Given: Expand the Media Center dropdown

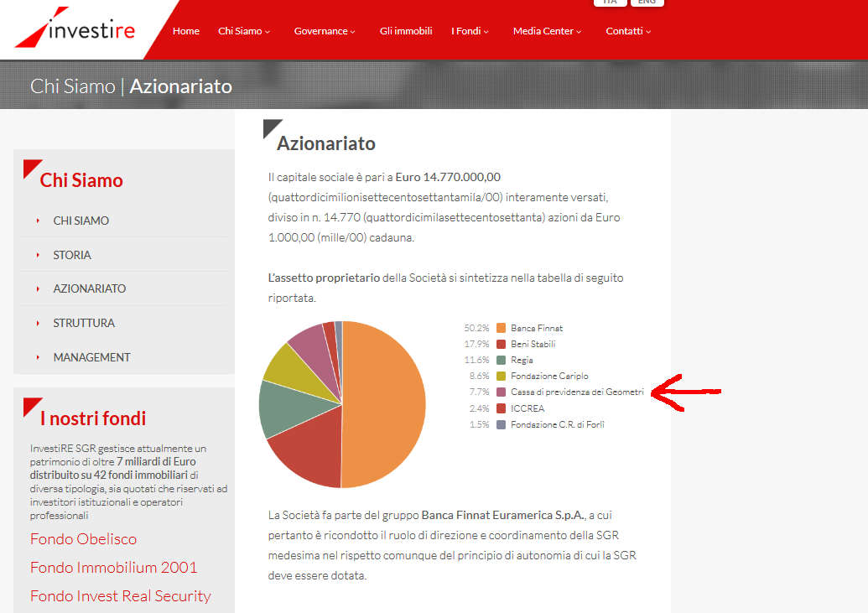Looking at the screenshot, I should point(548,31).
